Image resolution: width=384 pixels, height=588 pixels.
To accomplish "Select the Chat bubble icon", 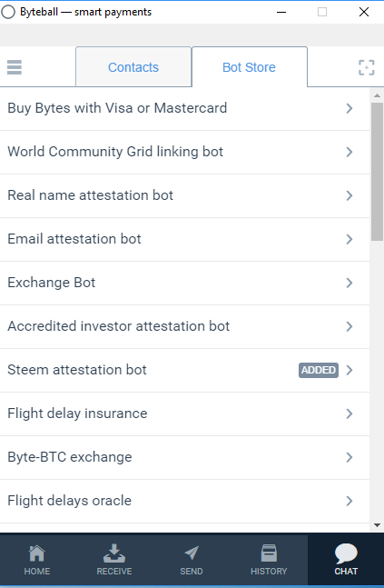I will coord(346,553).
